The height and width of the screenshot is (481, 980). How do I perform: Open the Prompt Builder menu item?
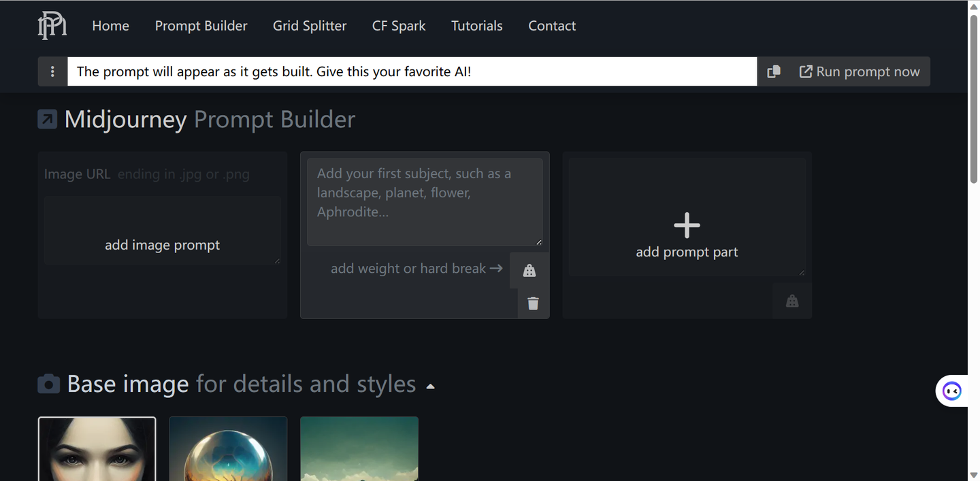coord(201,26)
